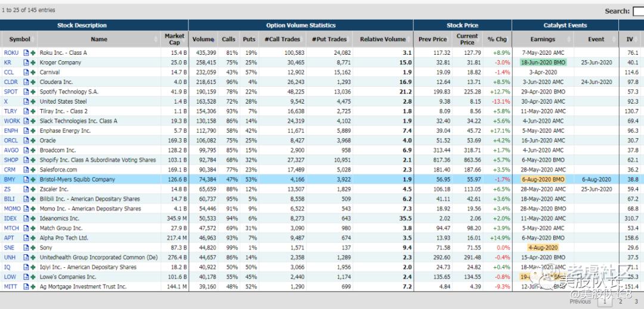Viewport: 644px width, 309px height.
Task: Sort by the Volume column header
Action: click(x=203, y=39)
